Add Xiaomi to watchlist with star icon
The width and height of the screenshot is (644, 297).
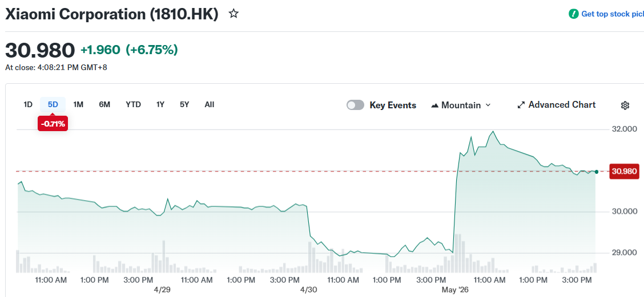[234, 14]
